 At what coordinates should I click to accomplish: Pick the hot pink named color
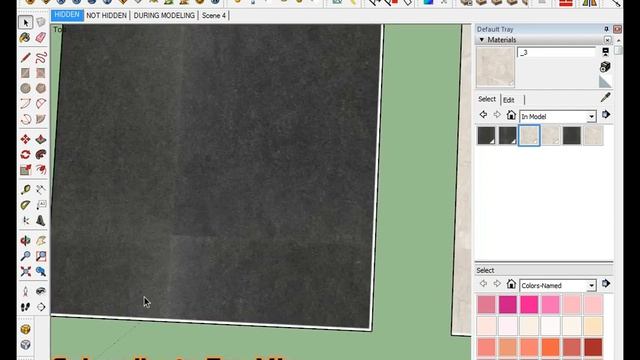pyautogui.click(x=529, y=305)
